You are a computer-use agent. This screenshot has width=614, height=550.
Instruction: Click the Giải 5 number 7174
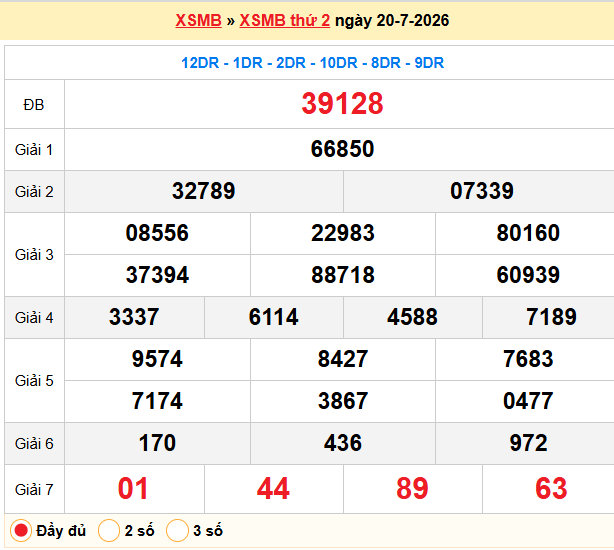tap(157, 401)
